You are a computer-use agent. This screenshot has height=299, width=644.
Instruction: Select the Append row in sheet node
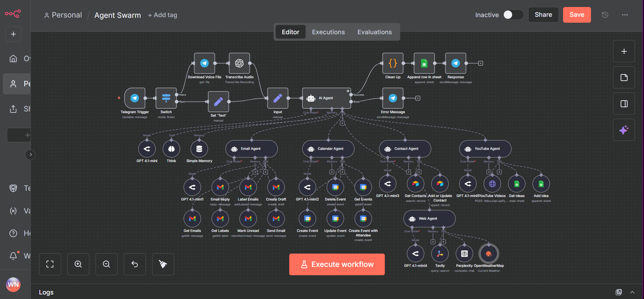[x=424, y=63]
